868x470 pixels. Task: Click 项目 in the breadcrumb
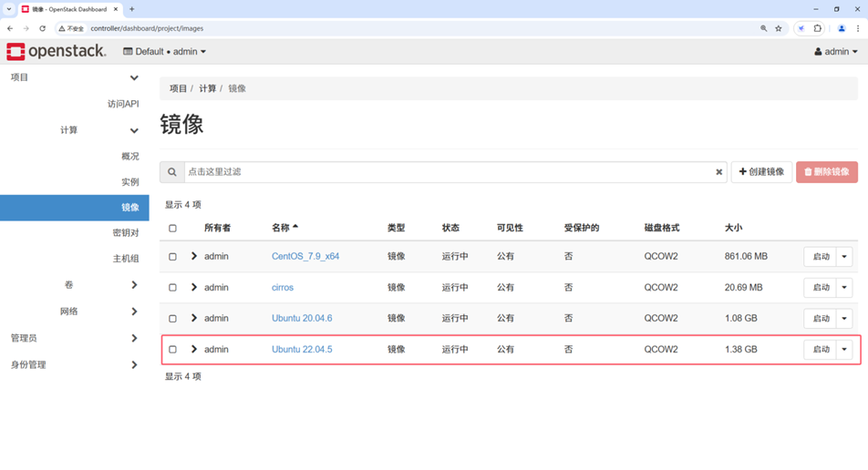pos(179,88)
